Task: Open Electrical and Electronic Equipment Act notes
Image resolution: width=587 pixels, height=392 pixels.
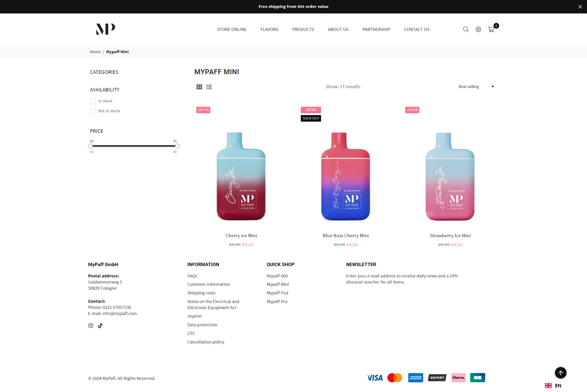Action: (x=213, y=305)
